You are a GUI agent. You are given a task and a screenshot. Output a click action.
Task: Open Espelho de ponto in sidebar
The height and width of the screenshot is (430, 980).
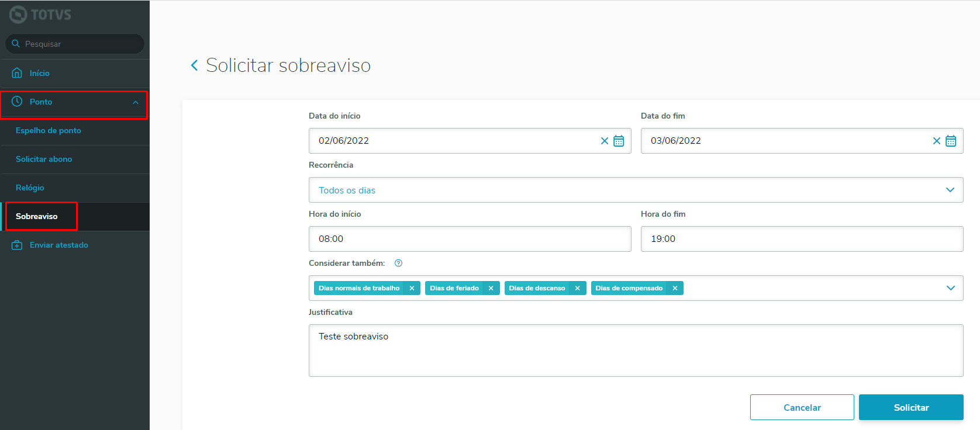75,130
